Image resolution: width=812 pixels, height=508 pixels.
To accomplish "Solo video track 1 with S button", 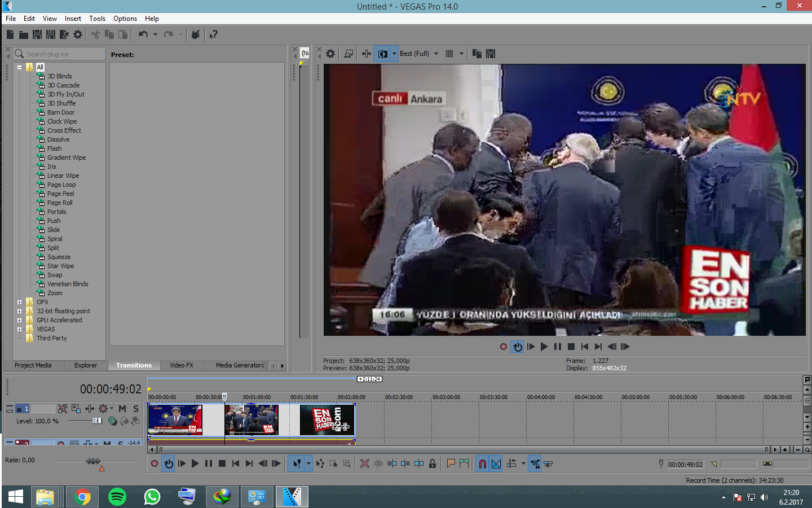I will (136, 409).
